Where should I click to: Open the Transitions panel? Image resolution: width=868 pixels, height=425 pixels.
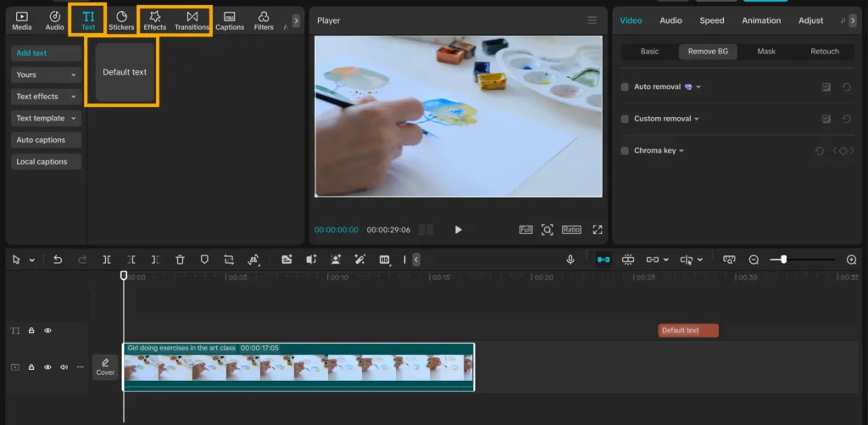click(x=192, y=20)
